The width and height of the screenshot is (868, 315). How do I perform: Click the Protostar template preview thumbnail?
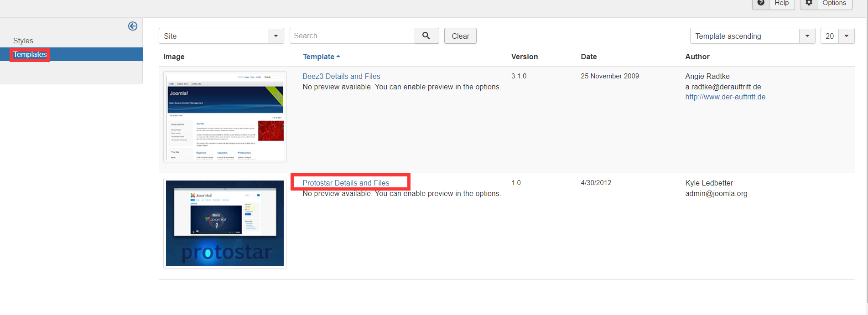225,223
